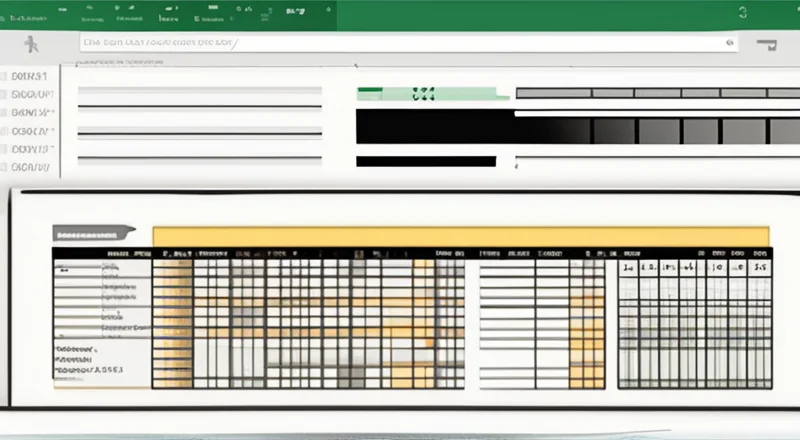The width and height of the screenshot is (800, 440).
Task: Click the first numbered header cell in the right grid
Action: [x=629, y=268]
